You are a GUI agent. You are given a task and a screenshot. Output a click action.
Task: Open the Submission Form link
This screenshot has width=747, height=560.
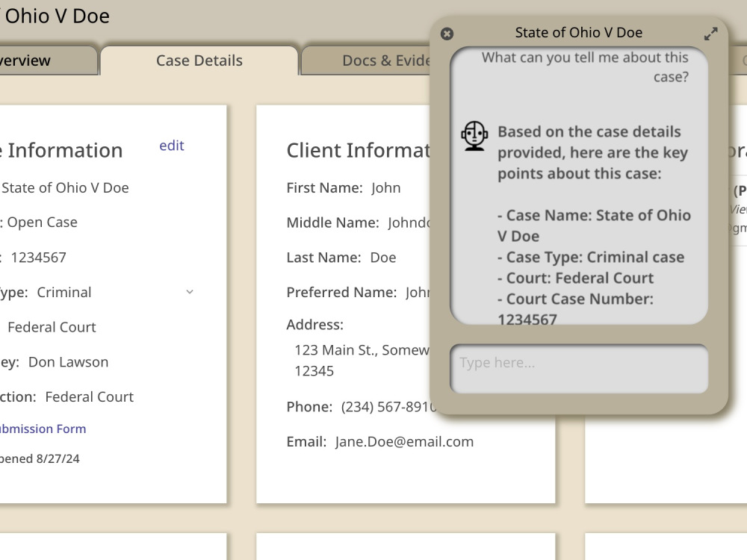(43, 429)
